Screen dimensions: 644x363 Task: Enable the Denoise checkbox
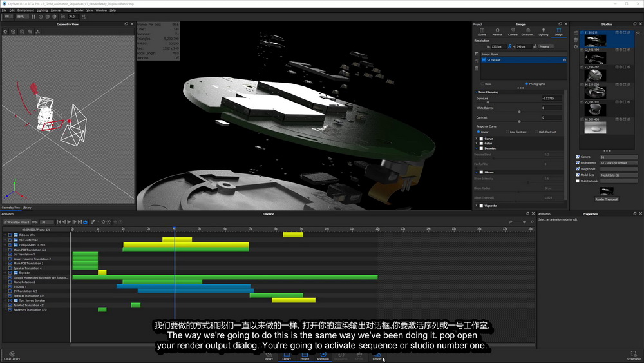click(x=481, y=148)
